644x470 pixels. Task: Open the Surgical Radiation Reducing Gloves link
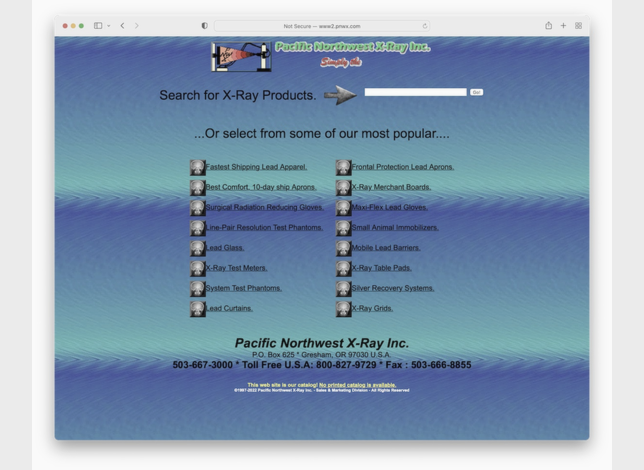[264, 208]
